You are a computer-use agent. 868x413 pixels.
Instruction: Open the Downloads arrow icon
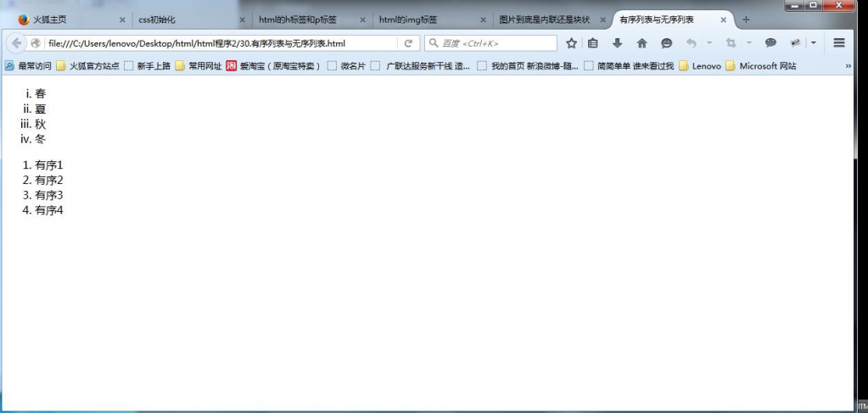click(617, 43)
